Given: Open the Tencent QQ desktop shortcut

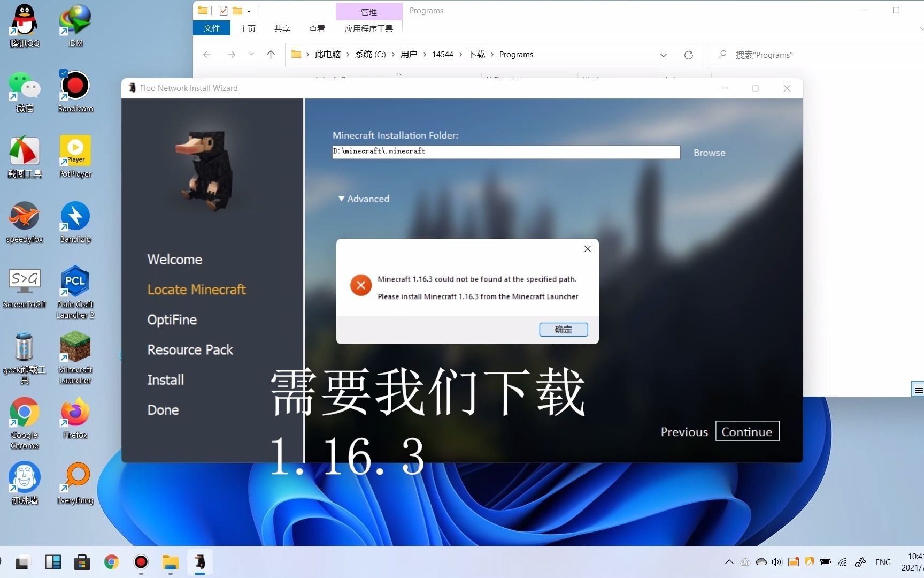Looking at the screenshot, I should 25,25.
